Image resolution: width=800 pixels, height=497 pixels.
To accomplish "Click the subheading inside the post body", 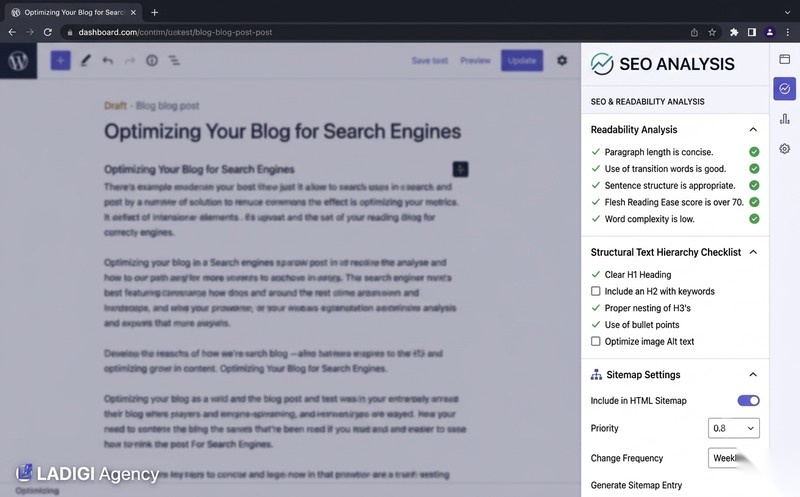I will click(199, 169).
